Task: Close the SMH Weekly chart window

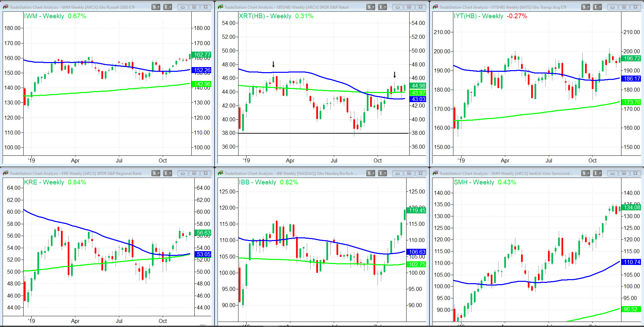Action: (x=635, y=173)
